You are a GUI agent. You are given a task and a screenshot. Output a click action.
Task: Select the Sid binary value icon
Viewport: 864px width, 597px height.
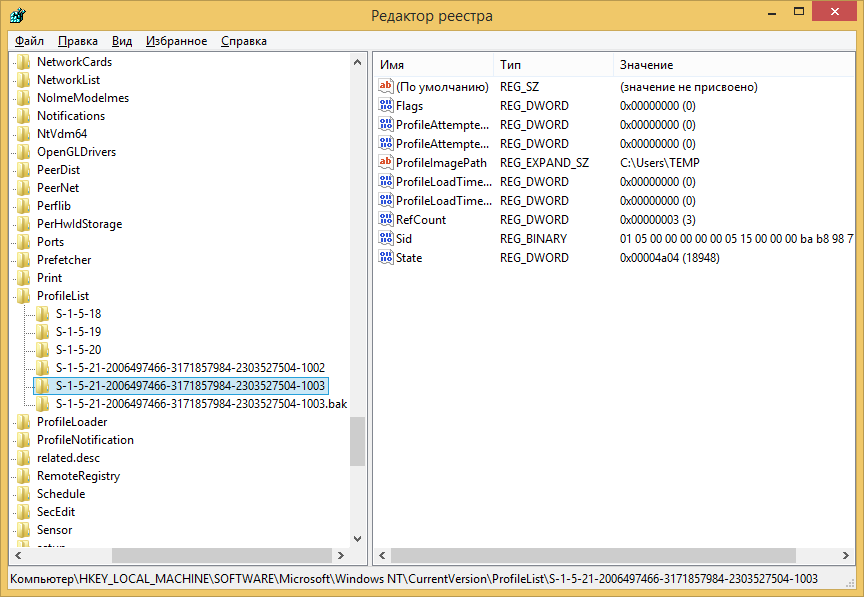386,238
